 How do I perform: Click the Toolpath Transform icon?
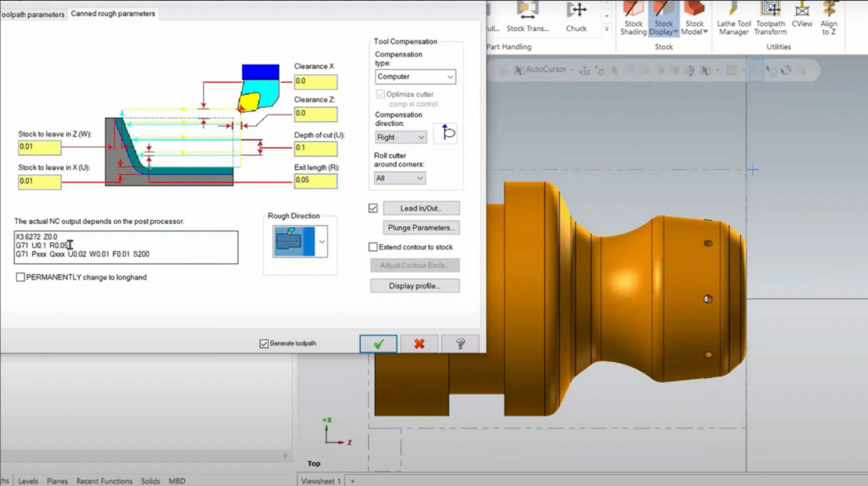point(770,19)
